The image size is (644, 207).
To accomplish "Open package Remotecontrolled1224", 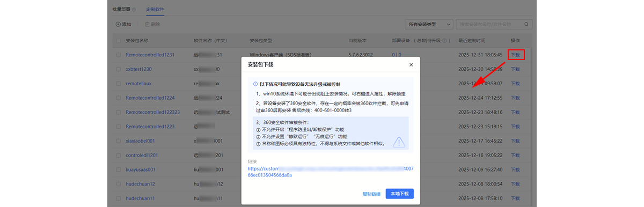I will coord(150,98).
